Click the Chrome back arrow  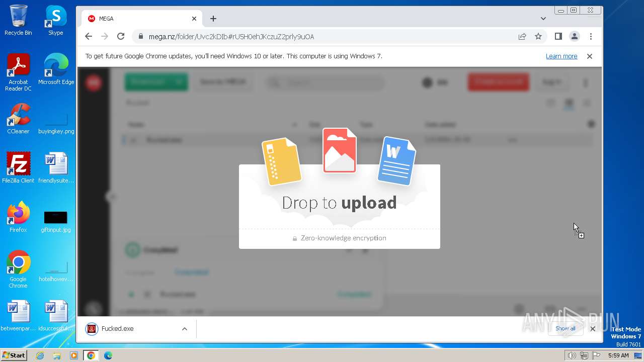tap(89, 36)
